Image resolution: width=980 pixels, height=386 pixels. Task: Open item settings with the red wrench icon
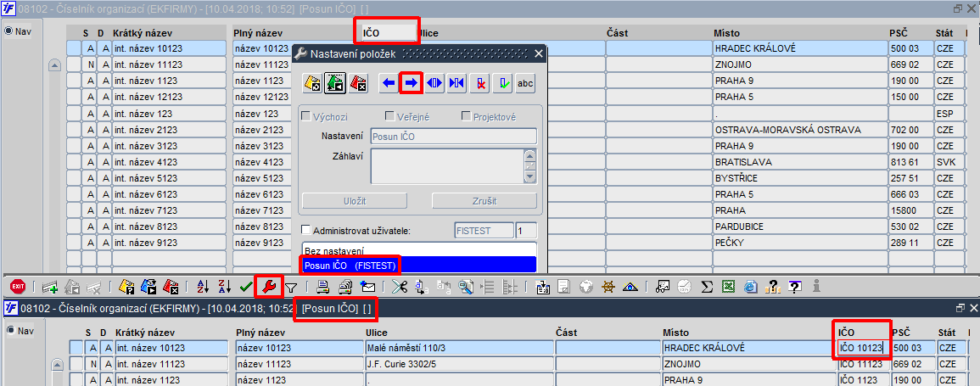[x=269, y=287]
